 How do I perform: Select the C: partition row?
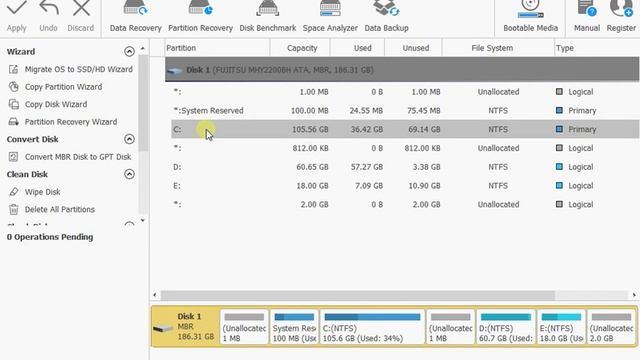click(x=405, y=129)
